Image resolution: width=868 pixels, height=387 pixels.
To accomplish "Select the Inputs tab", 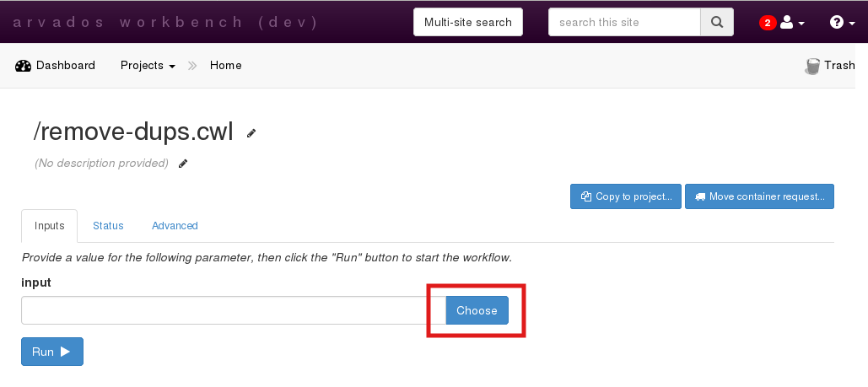I will [x=49, y=226].
